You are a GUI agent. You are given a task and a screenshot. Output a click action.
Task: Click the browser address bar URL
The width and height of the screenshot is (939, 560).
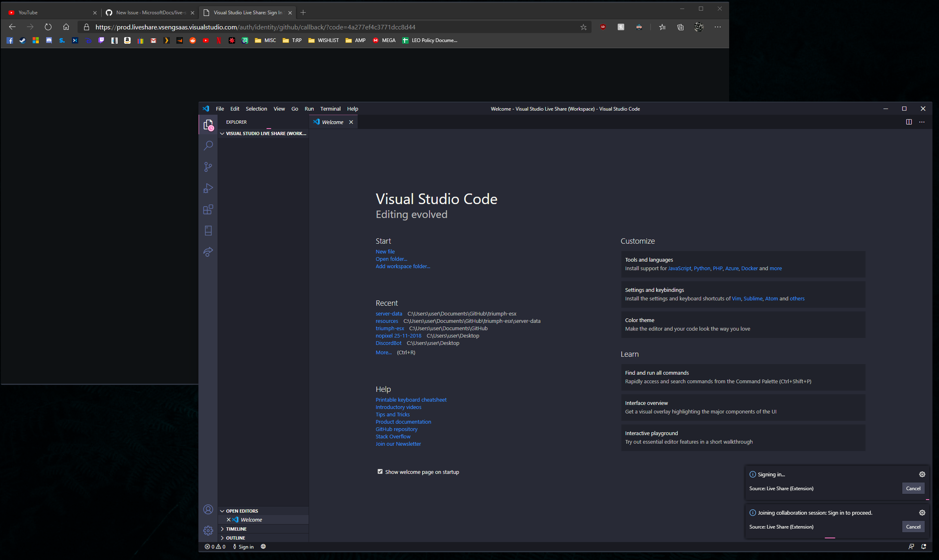[255, 27]
